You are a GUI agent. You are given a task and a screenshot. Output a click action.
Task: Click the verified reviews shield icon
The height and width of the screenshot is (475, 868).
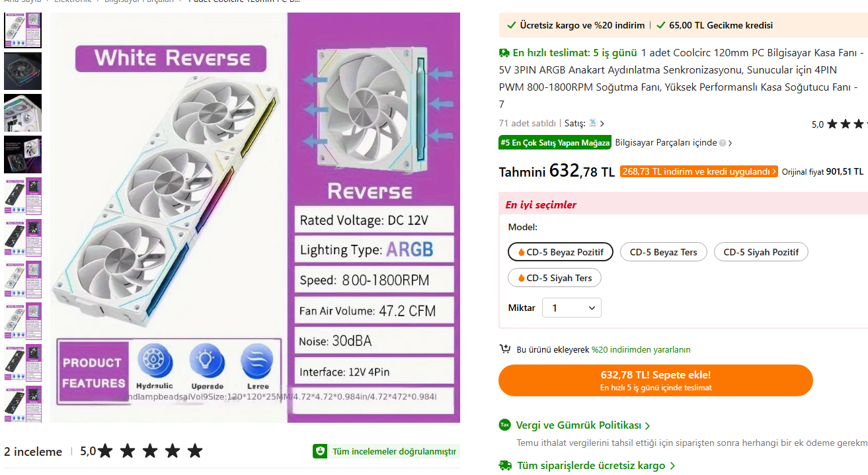click(321, 451)
